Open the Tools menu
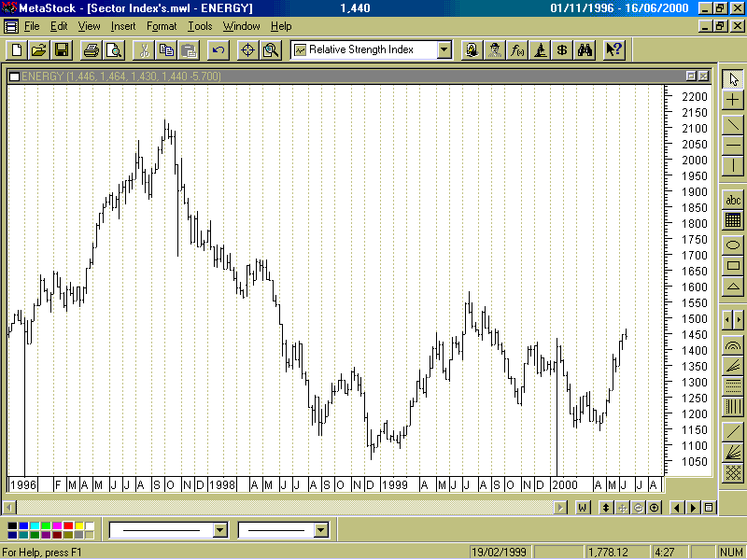Viewport: 747px width, 560px height. click(x=200, y=26)
